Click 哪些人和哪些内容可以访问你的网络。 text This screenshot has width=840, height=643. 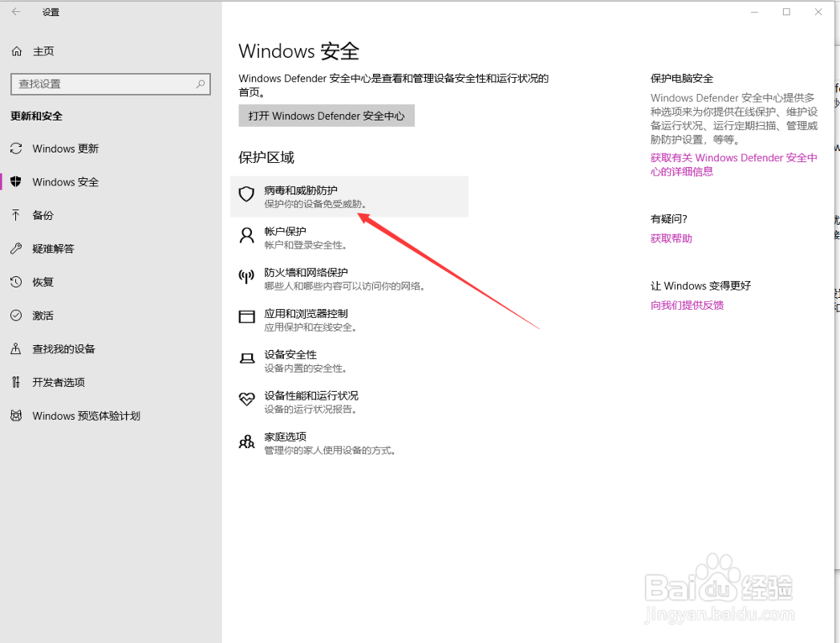pyautogui.click(x=344, y=286)
